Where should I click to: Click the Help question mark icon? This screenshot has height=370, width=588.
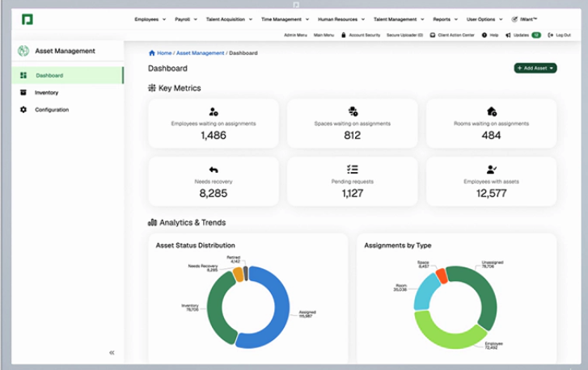coord(484,35)
